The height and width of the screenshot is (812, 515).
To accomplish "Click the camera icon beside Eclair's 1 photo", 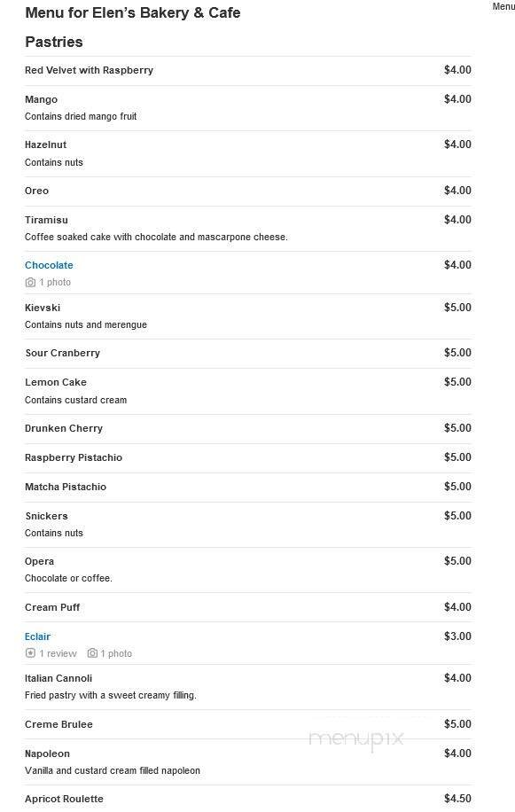I will [x=92, y=653].
